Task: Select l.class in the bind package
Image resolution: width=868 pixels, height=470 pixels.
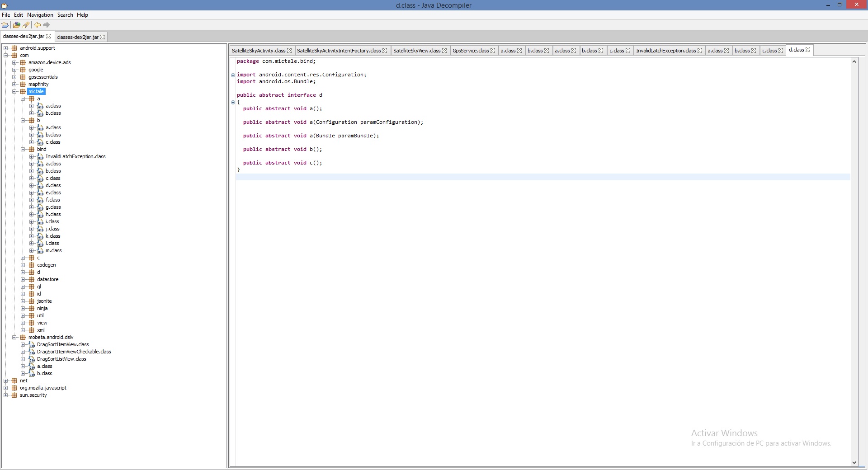Action: coord(52,243)
